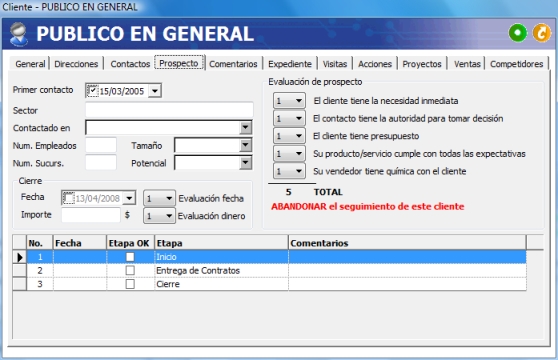This screenshot has width=558, height=360.
Task: Open the Potencial dropdown list
Action: point(245,163)
